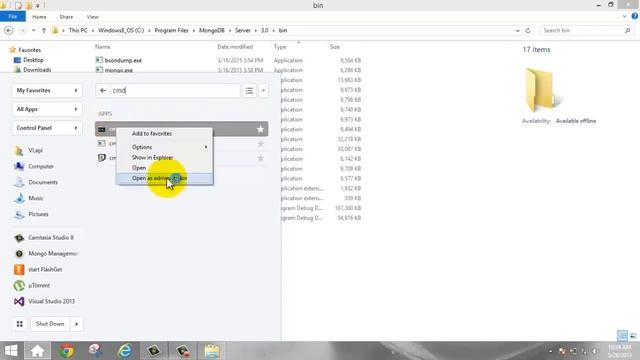Launch µTorrent from start menu
Viewport: 640px width, 360px height.
pos(32,285)
